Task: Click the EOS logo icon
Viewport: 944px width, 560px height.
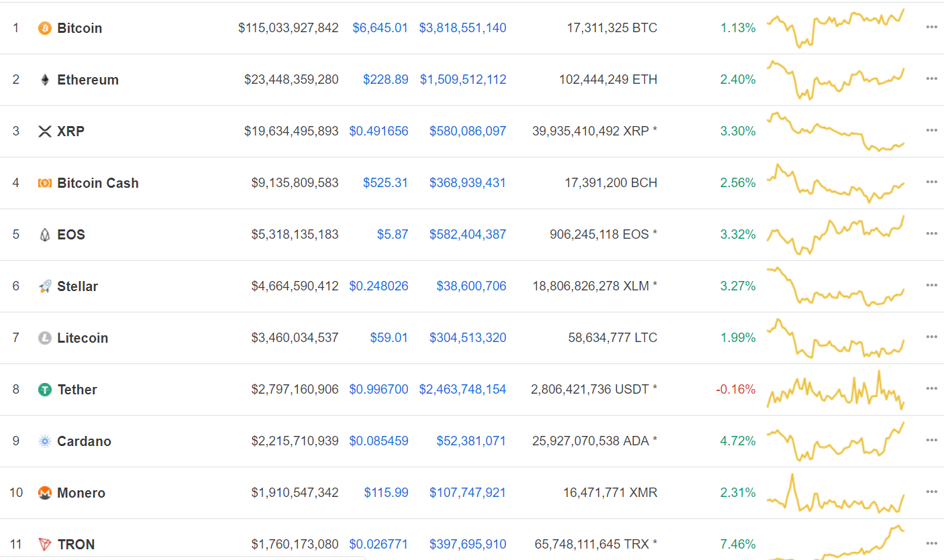Action: click(45, 235)
